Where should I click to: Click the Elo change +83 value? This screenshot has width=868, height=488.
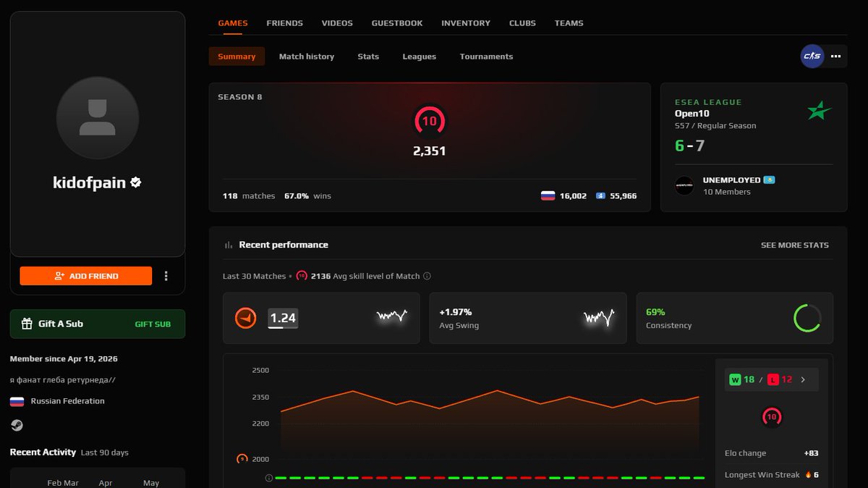811,453
